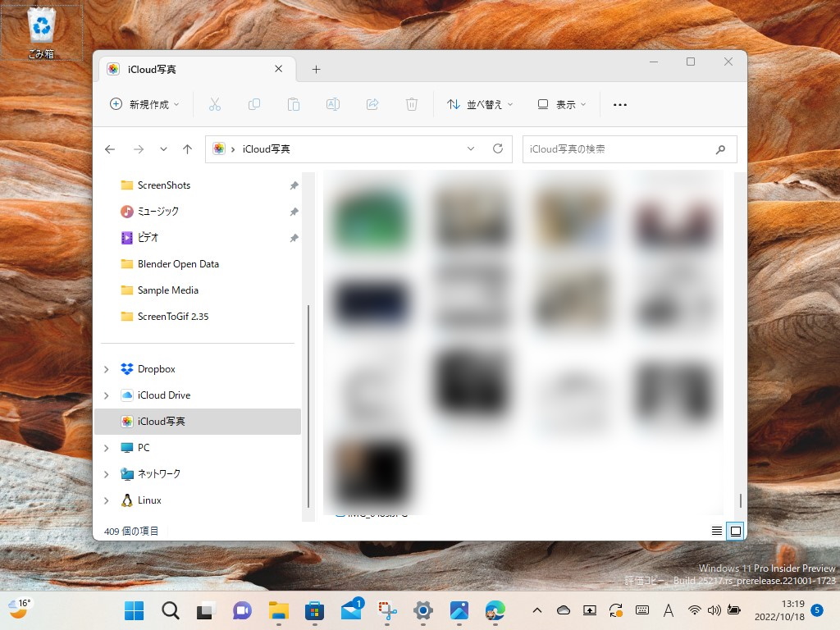The image size is (840, 630).
Task: Open the See more (...) toolbar menu
Action: [620, 104]
